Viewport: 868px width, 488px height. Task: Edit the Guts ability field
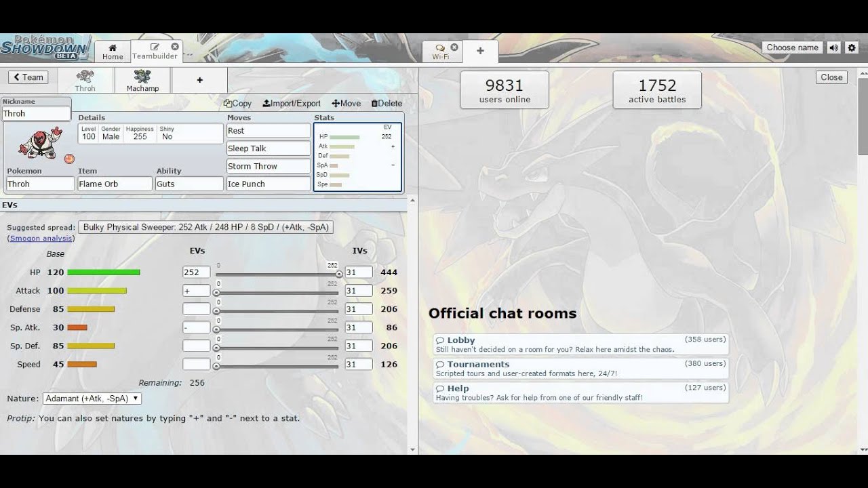pos(189,184)
